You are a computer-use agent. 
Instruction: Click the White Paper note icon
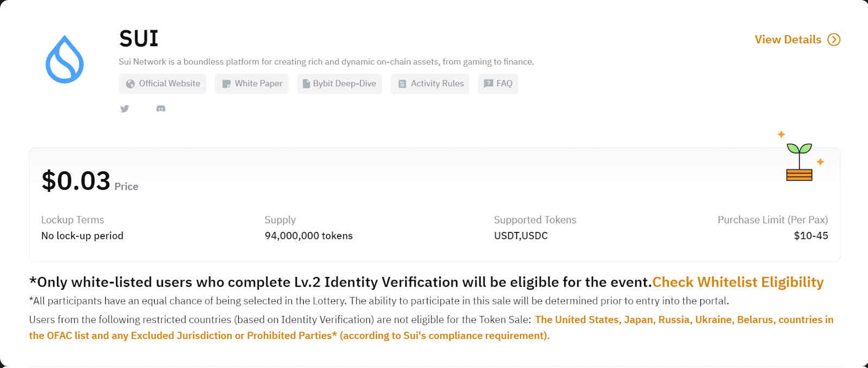point(226,84)
